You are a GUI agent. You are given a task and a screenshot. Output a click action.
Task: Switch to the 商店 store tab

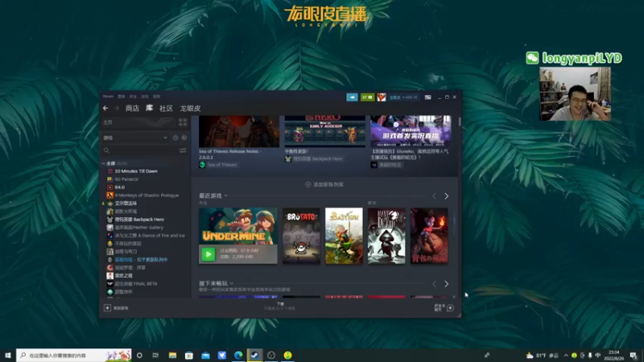132,109
